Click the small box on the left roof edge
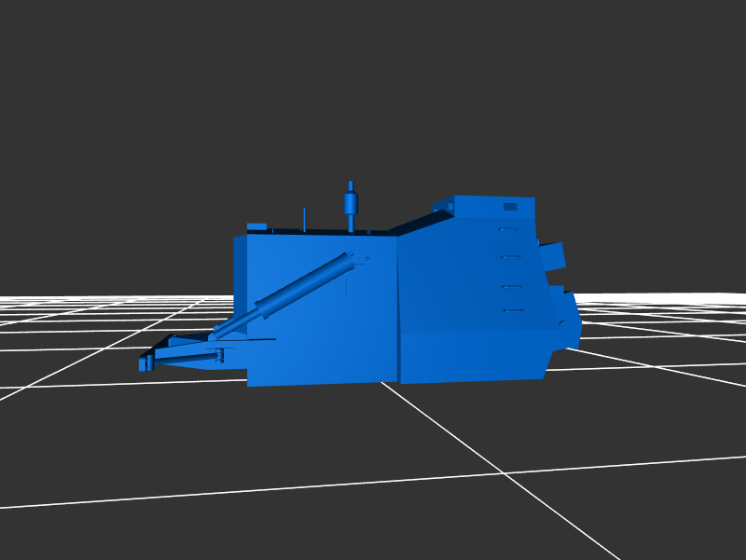The image size is (746, 560). click(x=256, y=226)
